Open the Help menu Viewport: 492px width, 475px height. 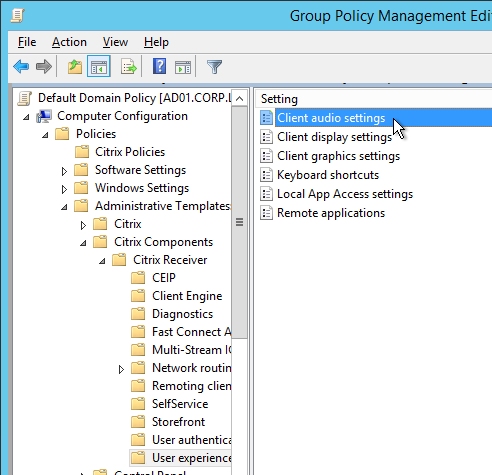point(156,42)
